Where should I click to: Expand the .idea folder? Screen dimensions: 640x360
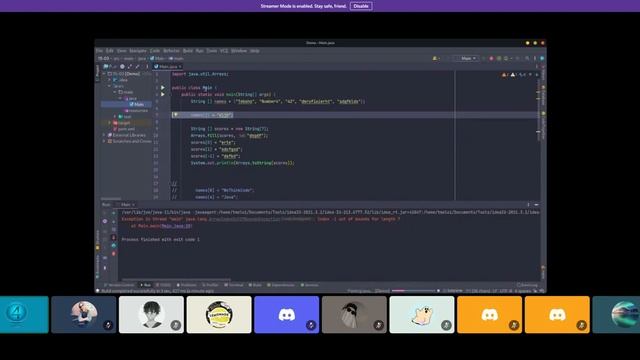pos(110,80)
